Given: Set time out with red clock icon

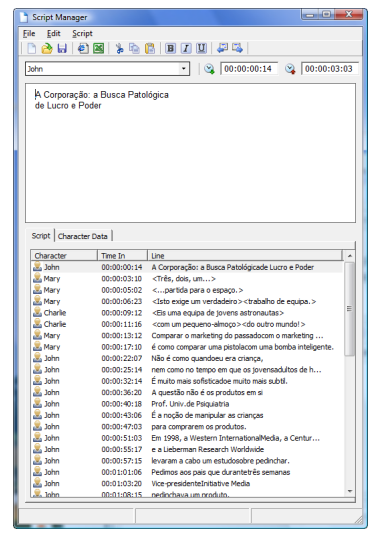Looking at the screenshot, I should pos(290,69).
